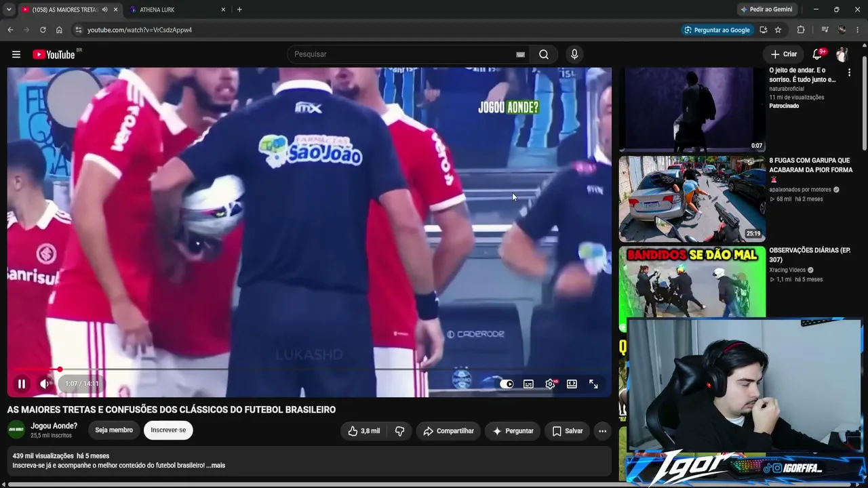Open the player settings gear menu
This screenshot has height=488, width=868.
(550, 384)
